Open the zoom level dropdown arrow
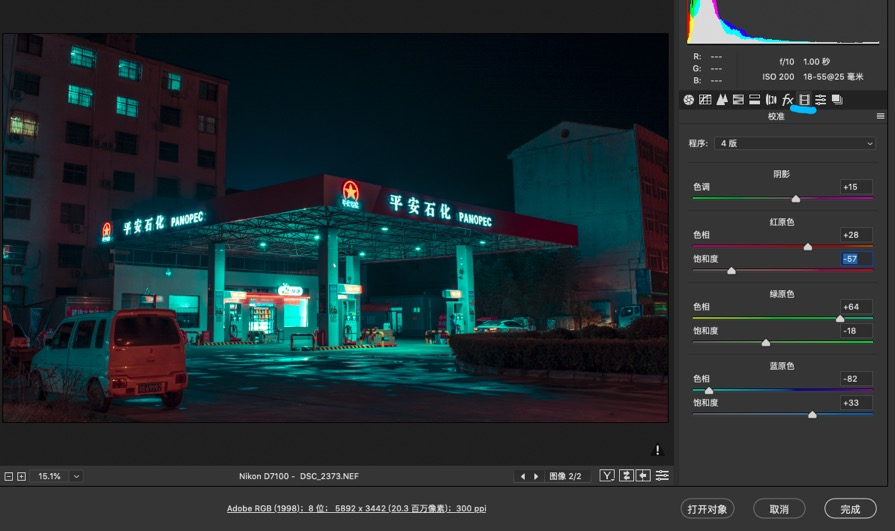Screen dimensions: 895x531 click(x=76, y=476)
